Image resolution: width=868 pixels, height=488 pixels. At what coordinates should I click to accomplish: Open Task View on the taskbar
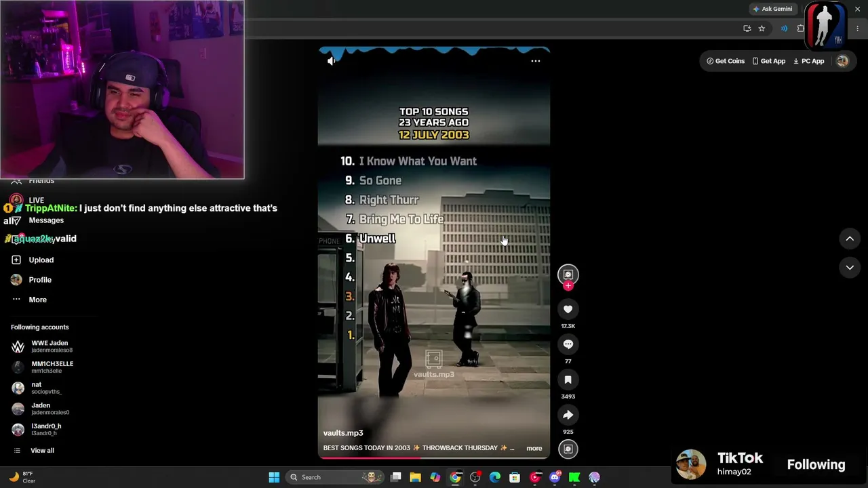click(396, 477)
